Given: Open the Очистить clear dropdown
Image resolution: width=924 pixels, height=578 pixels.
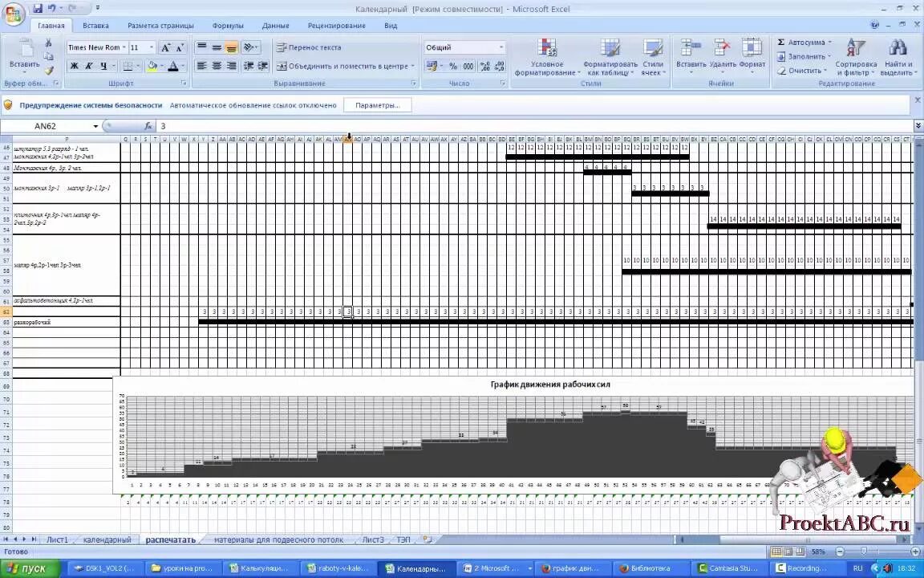Looking at the screenshot, I should coord(800,71).
